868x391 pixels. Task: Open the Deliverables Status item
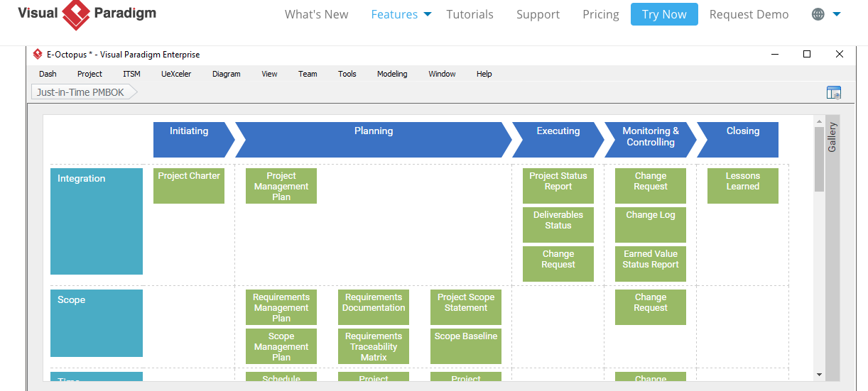(558, 225)
